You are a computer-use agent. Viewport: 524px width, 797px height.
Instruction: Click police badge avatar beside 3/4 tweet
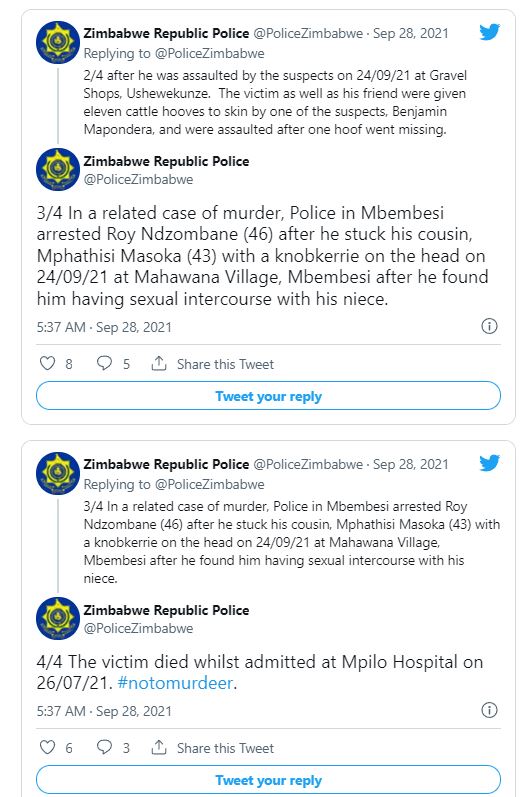coord(58,170)
